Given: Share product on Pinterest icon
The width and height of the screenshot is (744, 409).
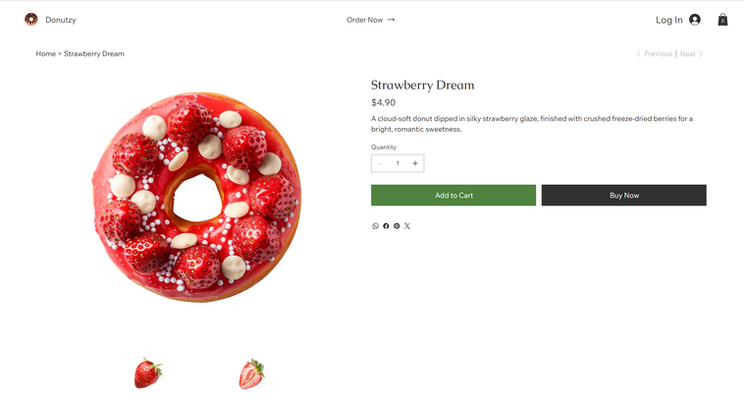Looking at the screenshot, I should pyautogui.click(x=397, y=226).
